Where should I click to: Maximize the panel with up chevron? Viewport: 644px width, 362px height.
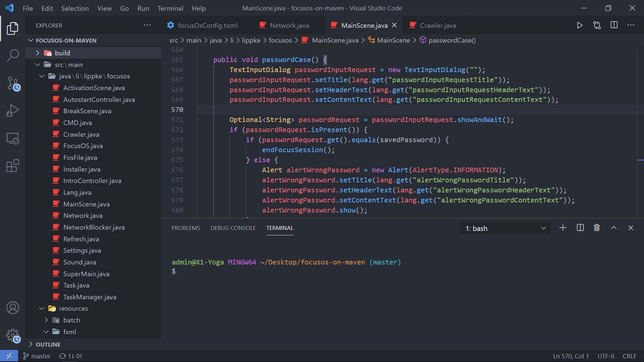[x=614, y=228]
